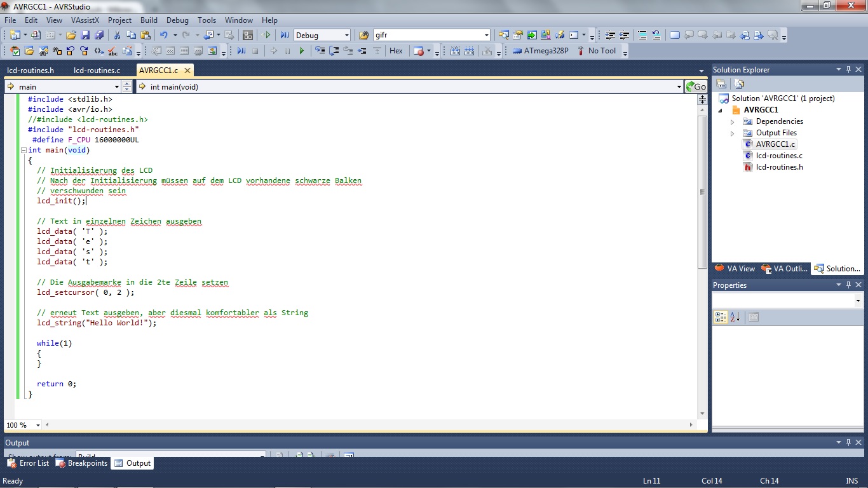
Task: Open the Project menu
Action: pyautogui.click(x=119, y=20)
